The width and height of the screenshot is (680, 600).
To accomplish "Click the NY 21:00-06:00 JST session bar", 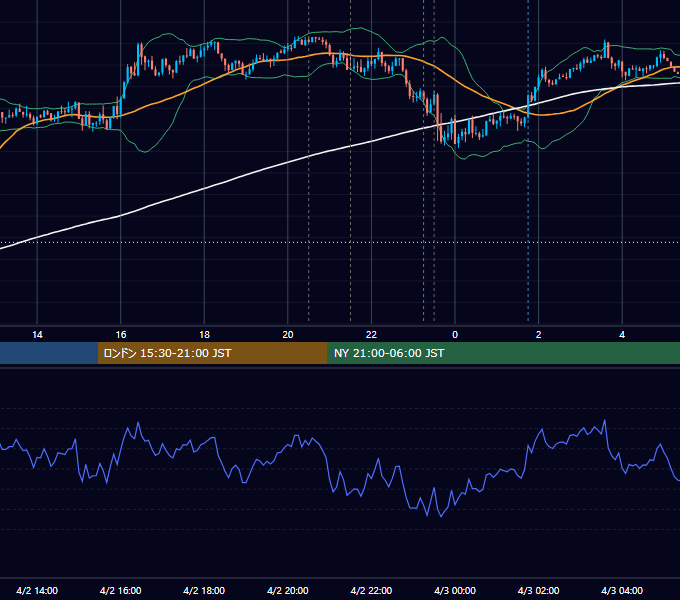I will coord(503,353).
